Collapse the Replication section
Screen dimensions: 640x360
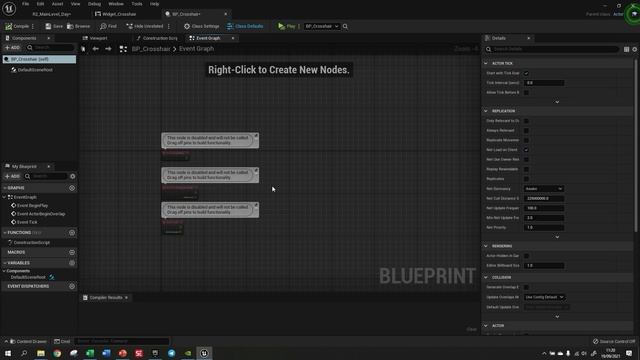(486, 111)
